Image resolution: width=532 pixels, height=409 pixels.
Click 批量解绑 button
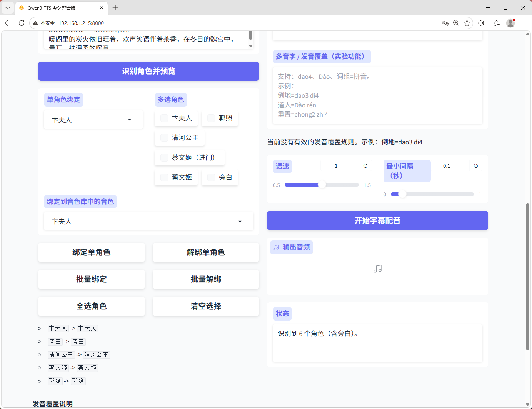tap(206, 279)
